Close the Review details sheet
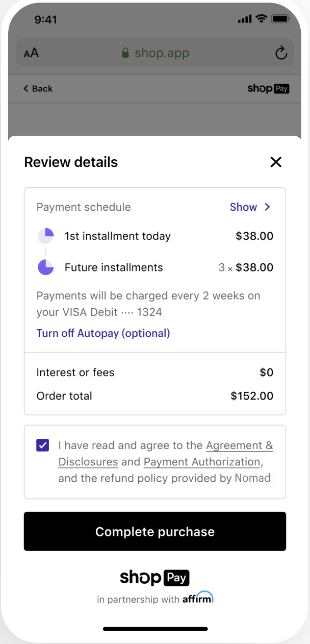The height and width of the screenshot is (644, 310). [x=276, y=162]
